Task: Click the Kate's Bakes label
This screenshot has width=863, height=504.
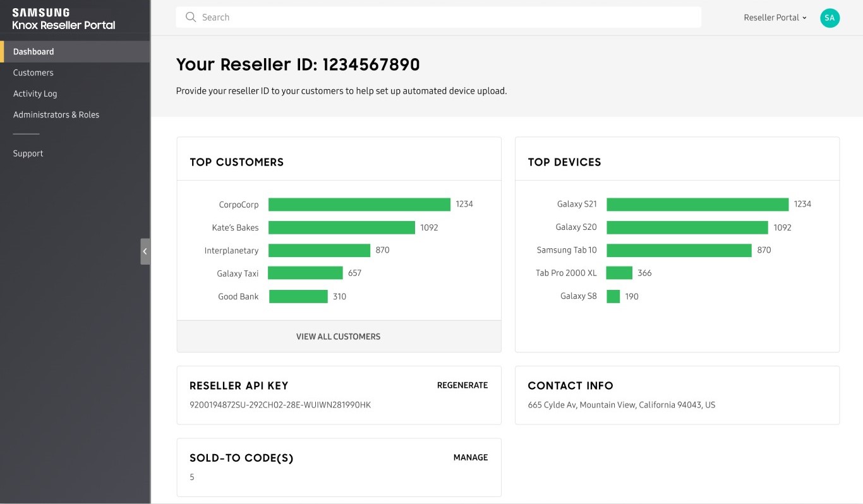Action: (235, 227)
